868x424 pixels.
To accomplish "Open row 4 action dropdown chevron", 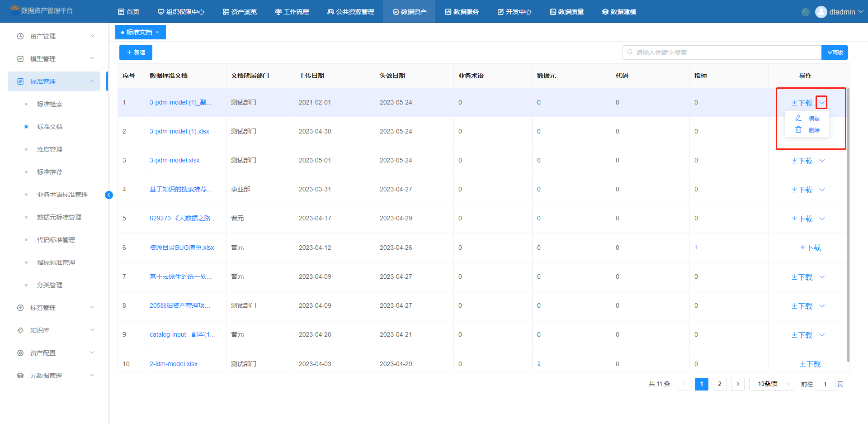I will coord(822,190).
